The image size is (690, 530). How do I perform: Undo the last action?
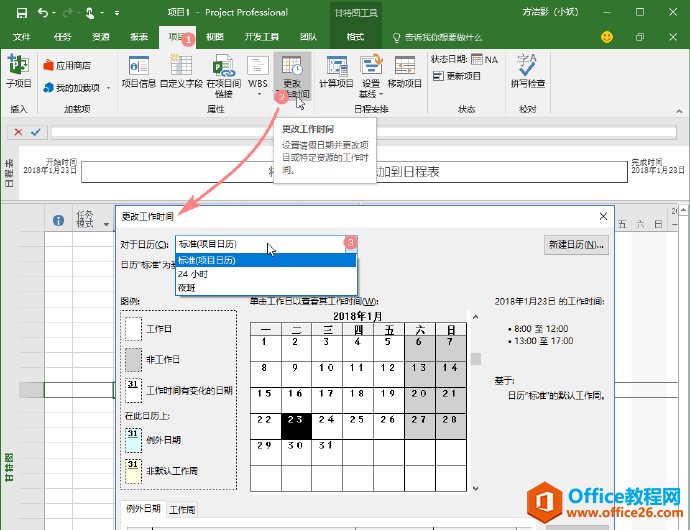(x=43, y=13)
